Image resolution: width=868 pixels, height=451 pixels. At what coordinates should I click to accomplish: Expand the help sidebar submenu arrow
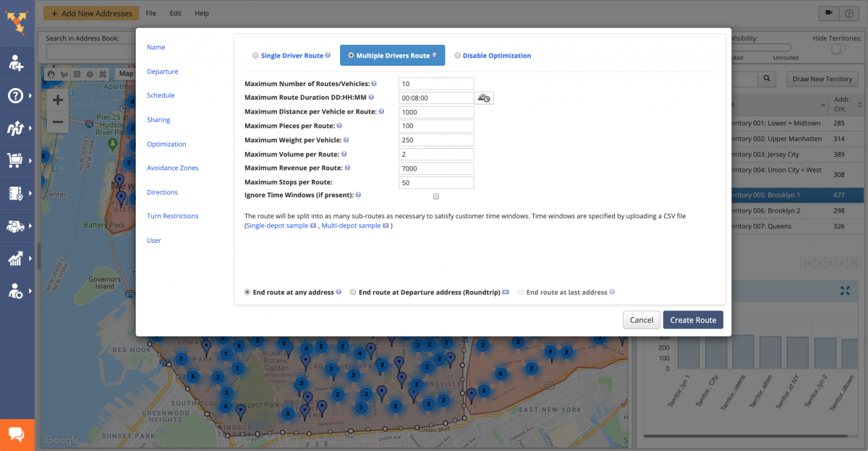(30, 95)
